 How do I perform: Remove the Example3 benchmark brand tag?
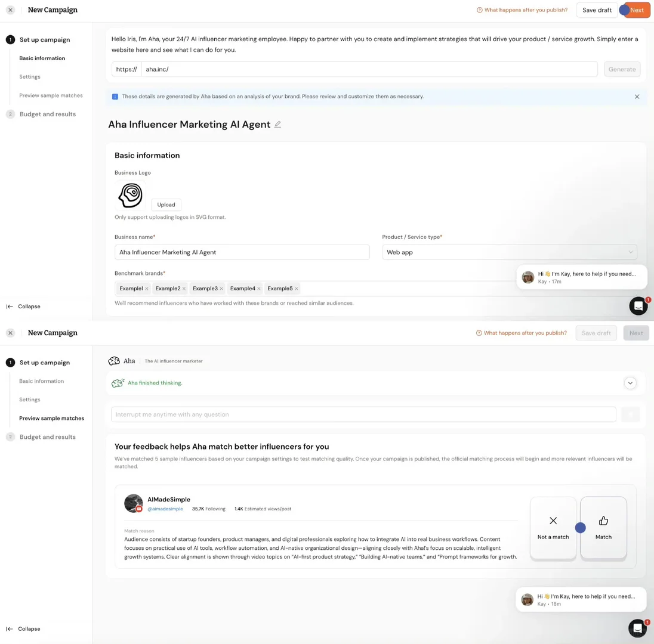click(x=221, y=289)
